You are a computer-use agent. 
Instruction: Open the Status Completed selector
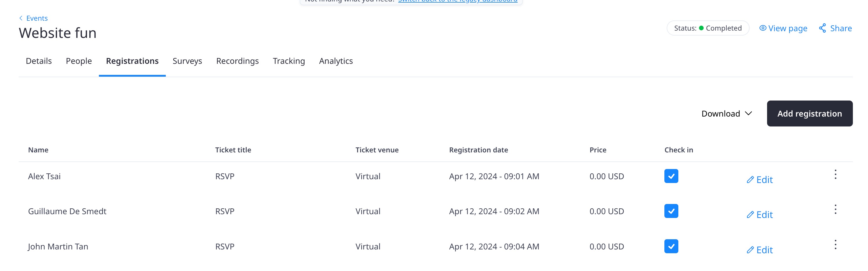(x=708, y=28)
